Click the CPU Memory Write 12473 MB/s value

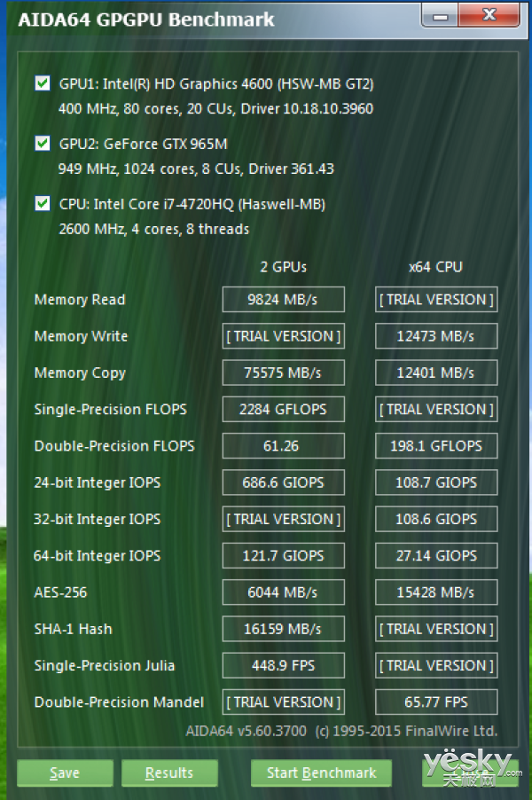coord(435,336)
